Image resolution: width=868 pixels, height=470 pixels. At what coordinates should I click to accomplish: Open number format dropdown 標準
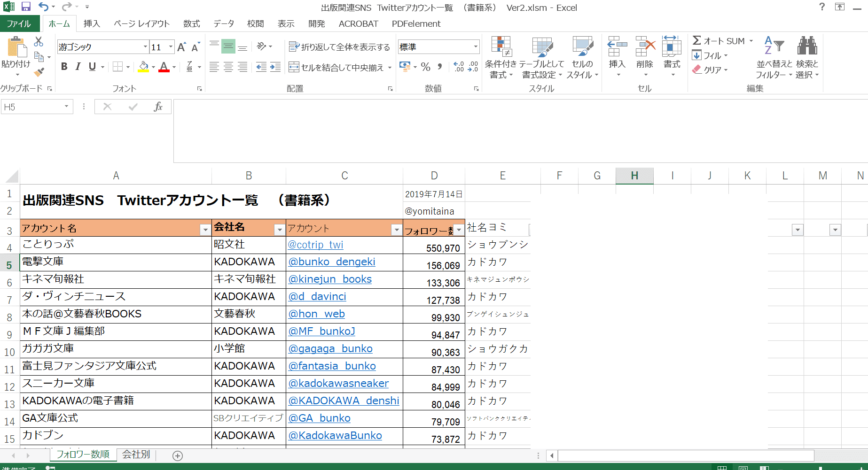(x=476, y=47)
